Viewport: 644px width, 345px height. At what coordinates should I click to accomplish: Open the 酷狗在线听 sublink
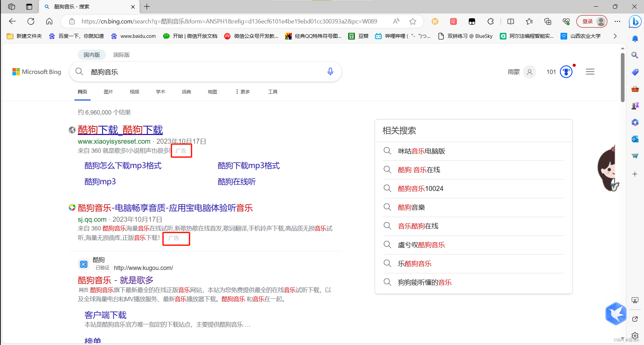[x=237, y=182]
